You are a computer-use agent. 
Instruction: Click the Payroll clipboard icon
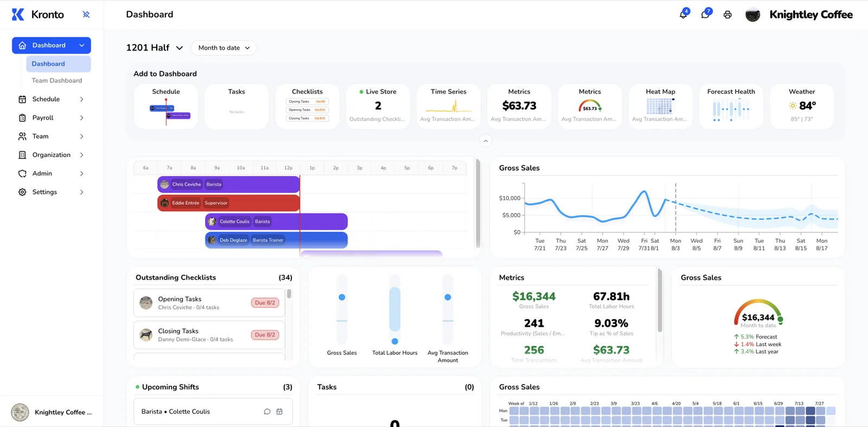22,118
